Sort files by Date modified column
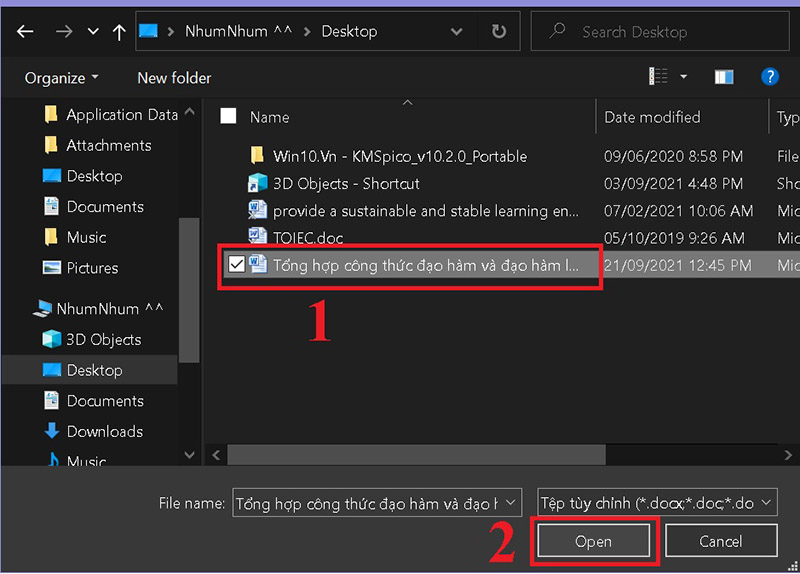This screenshot has height=574, width=800. click(652, 117)
